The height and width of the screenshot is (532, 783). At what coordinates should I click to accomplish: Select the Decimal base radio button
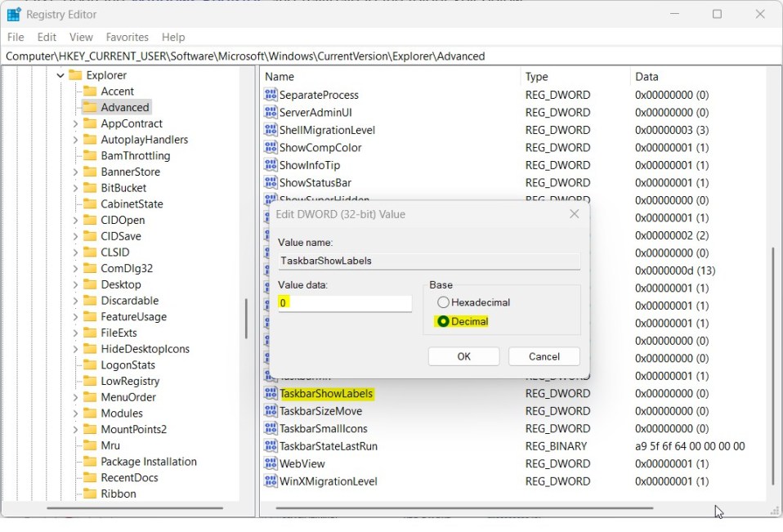click(444, 322)
